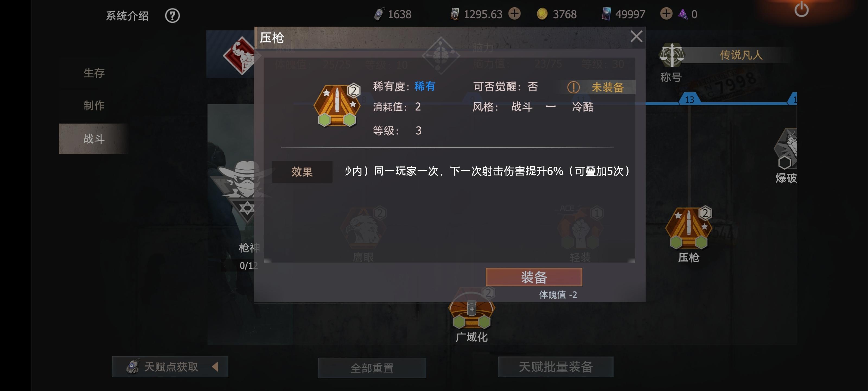Click the title scales icon
The height and width of the screenshot is (391, 868).
tap(672, 55)
